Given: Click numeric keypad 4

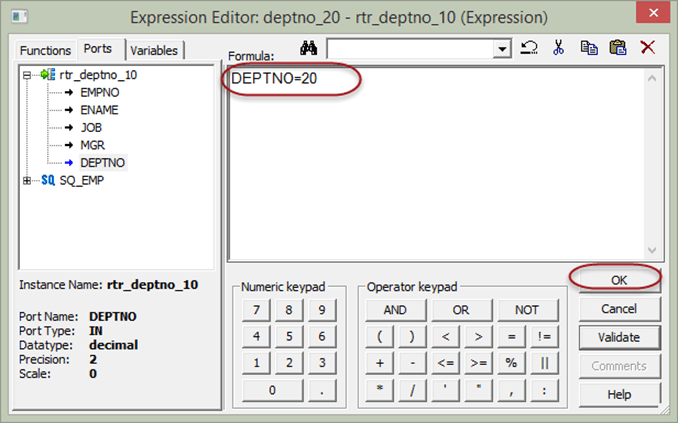Looking at the screenshot, I should tap(256, 336).
